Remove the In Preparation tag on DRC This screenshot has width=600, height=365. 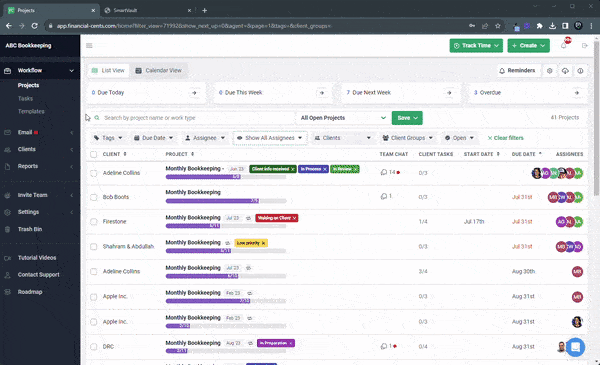(x=291, y=343)
